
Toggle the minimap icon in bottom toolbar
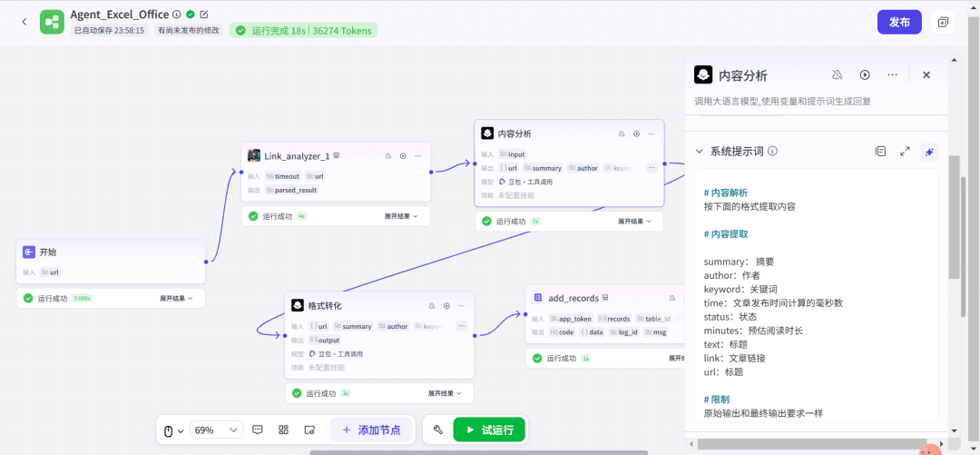(x=309, y=430)
